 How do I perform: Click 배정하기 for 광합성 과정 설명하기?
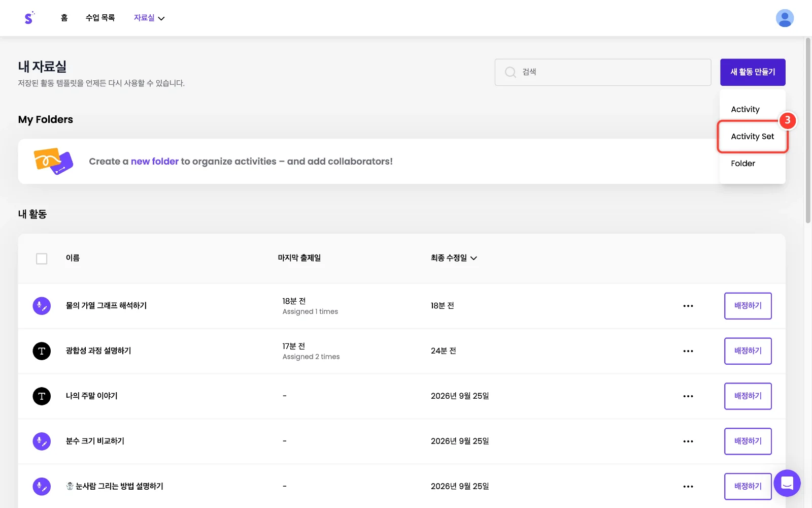pyautogui.click(x=748, y=351)
